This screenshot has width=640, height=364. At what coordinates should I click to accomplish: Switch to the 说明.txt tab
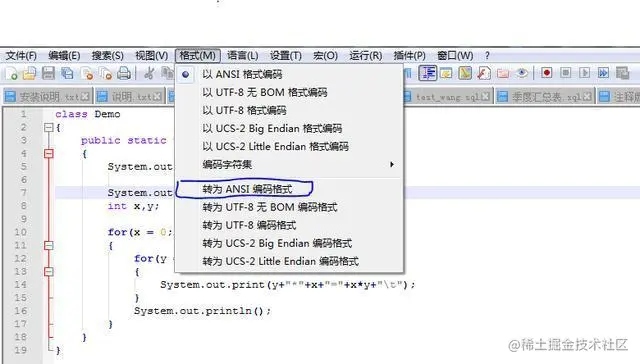(129, 97)
